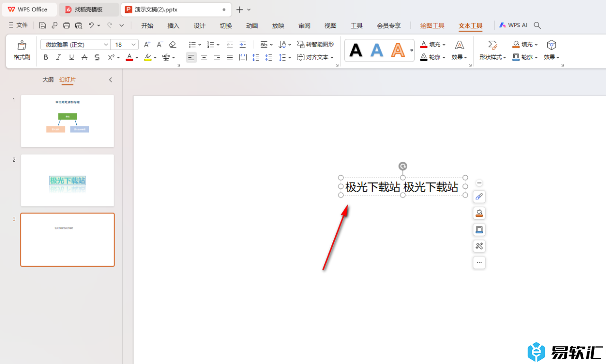
Task: Increase font size with A+ icon
Action: tap(147, 44)
